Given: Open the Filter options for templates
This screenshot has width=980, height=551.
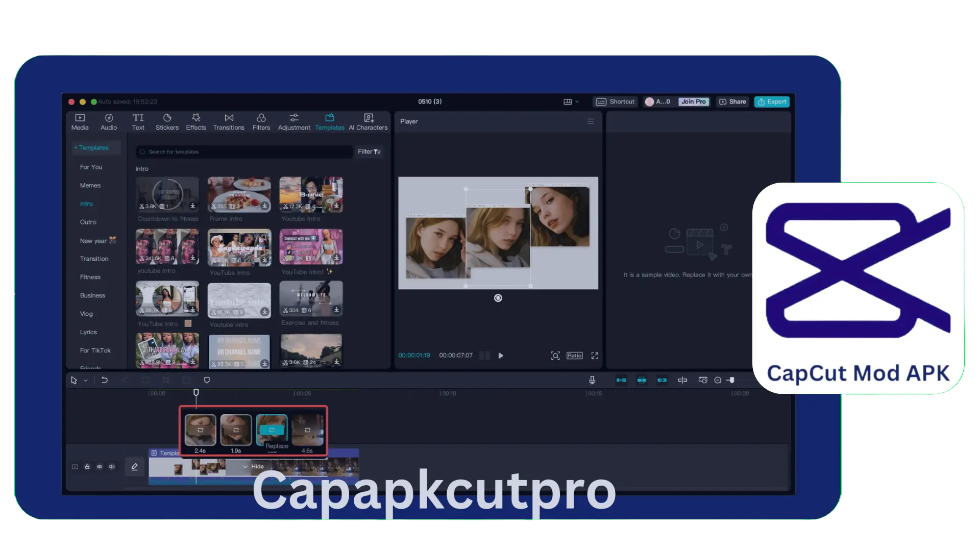Looking at the screenshot, I should click(x=369, y=152).
